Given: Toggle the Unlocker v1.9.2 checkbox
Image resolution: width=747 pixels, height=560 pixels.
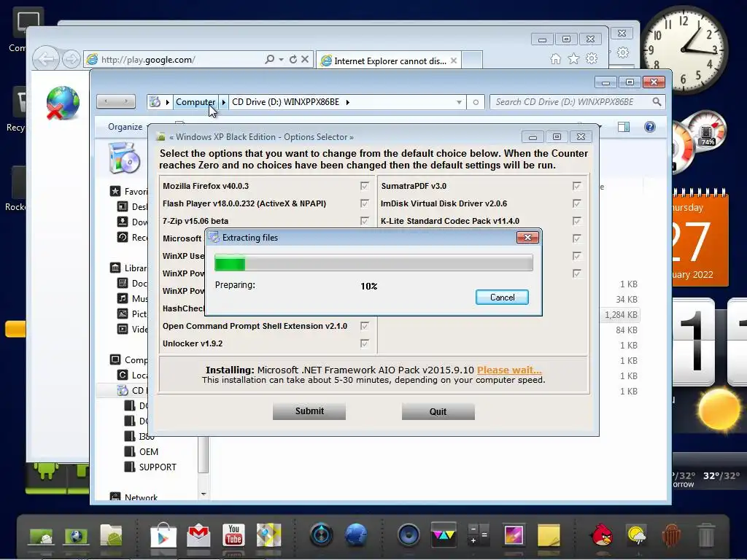Looking at the screenshot, I should (365, 343).
